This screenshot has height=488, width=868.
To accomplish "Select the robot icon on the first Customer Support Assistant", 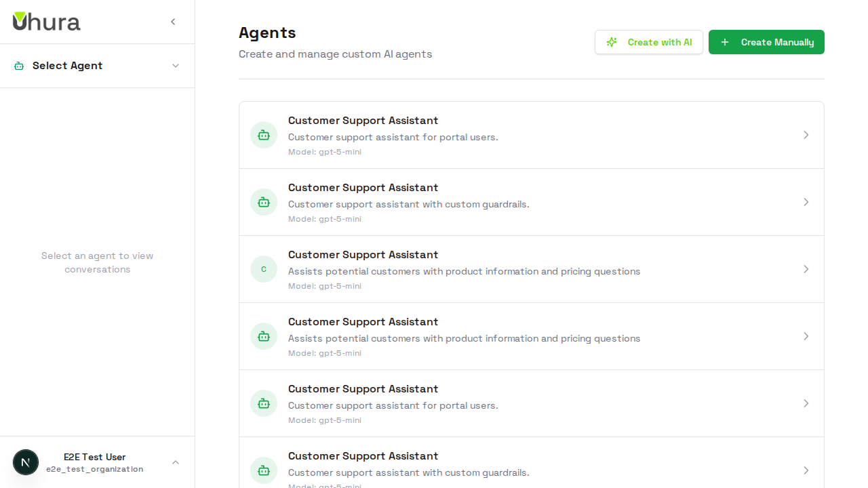I will [x=264, y=134].
